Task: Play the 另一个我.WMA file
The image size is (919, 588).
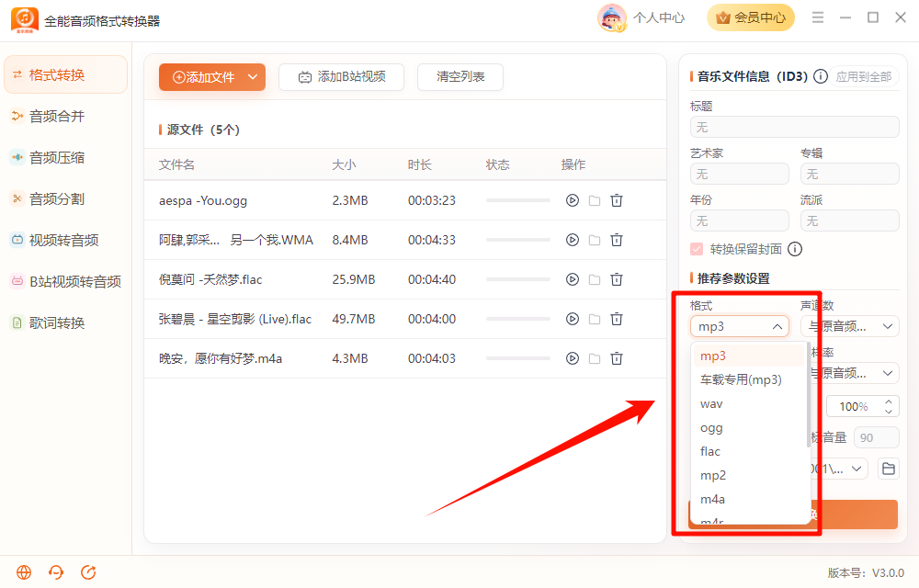Action: [x=572, y=240]
